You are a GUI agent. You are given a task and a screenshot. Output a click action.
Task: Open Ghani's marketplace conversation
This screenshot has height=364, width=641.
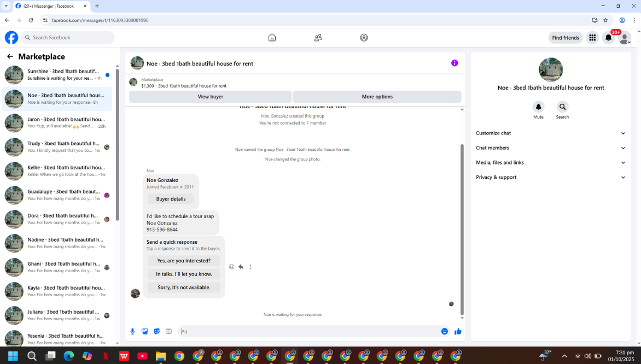57,267
